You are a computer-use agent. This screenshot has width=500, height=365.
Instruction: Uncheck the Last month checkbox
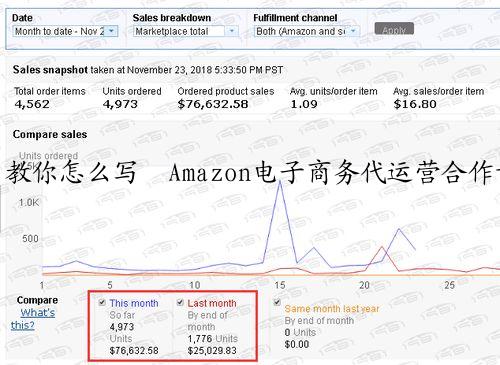point(180,303)
